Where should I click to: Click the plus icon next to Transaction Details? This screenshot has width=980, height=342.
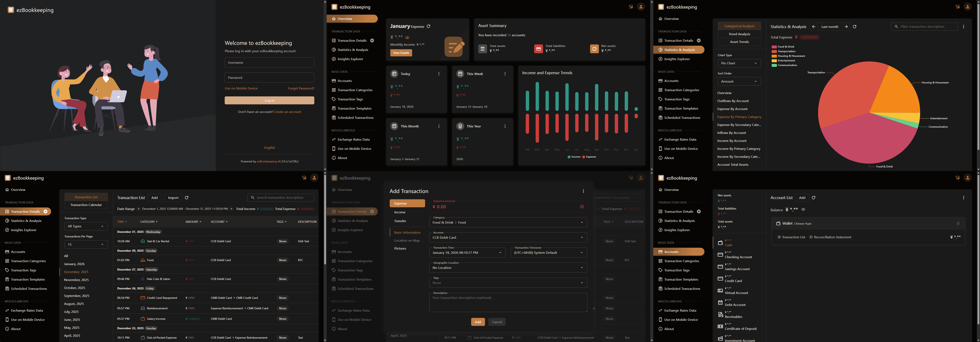(372, 40)
